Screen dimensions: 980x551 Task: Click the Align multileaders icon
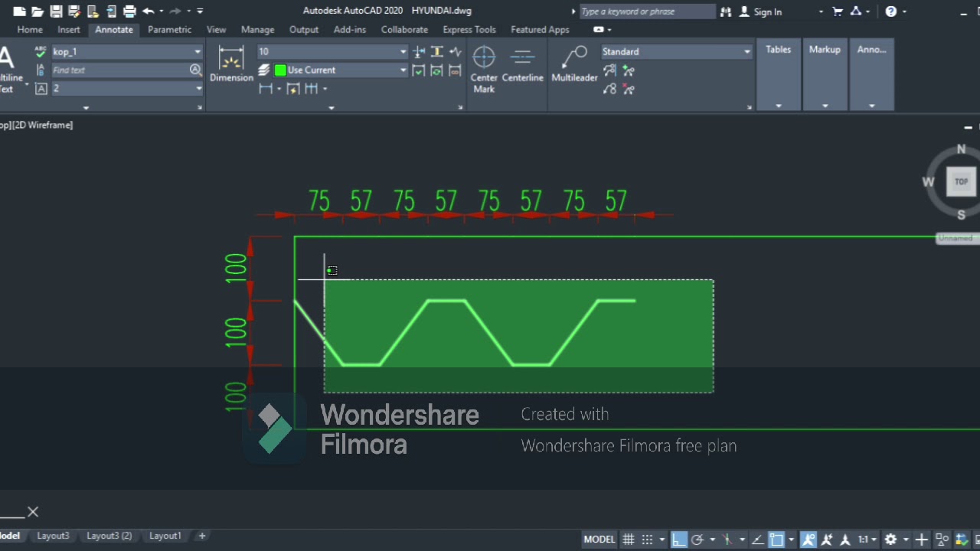click(x=609, y=70)
